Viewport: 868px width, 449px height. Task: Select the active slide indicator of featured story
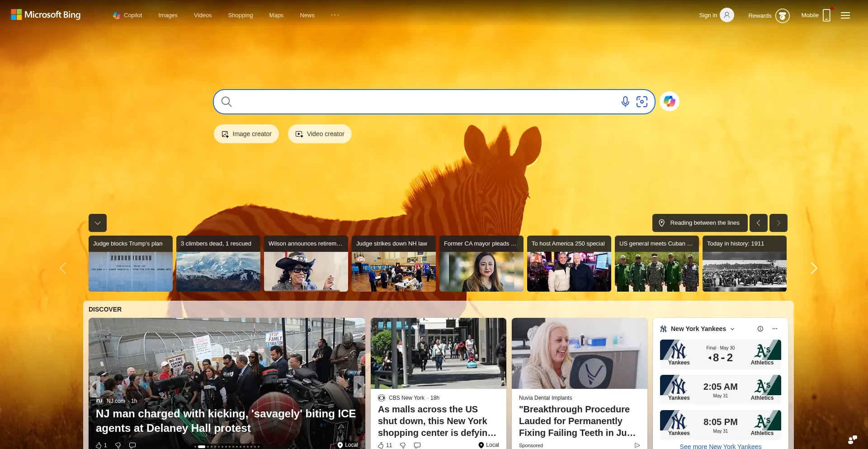202,447
